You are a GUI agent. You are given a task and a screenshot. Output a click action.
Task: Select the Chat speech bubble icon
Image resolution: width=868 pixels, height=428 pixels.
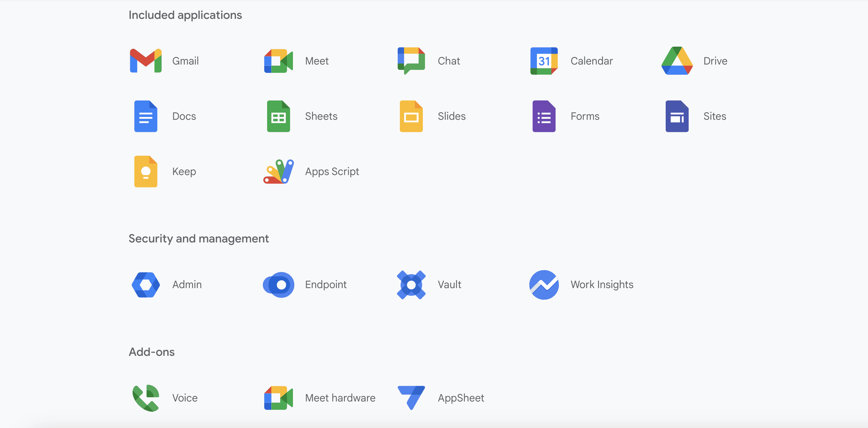[x=411, y=61]
